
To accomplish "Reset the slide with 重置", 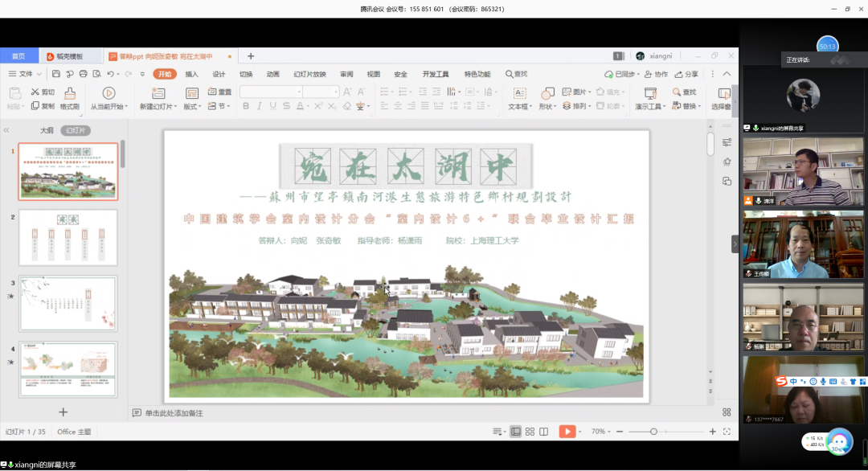I will point(219,92).
